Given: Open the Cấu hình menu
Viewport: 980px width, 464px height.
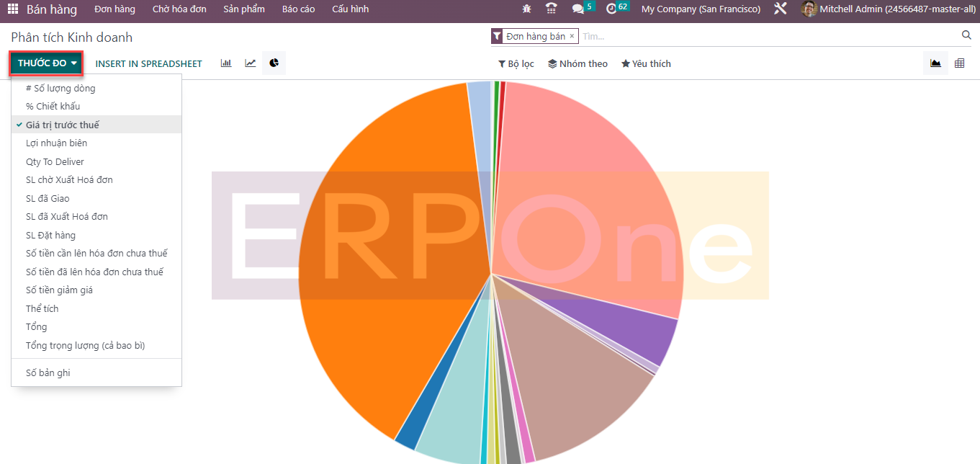Looking at the screenshot, I should tap(350, 9).
